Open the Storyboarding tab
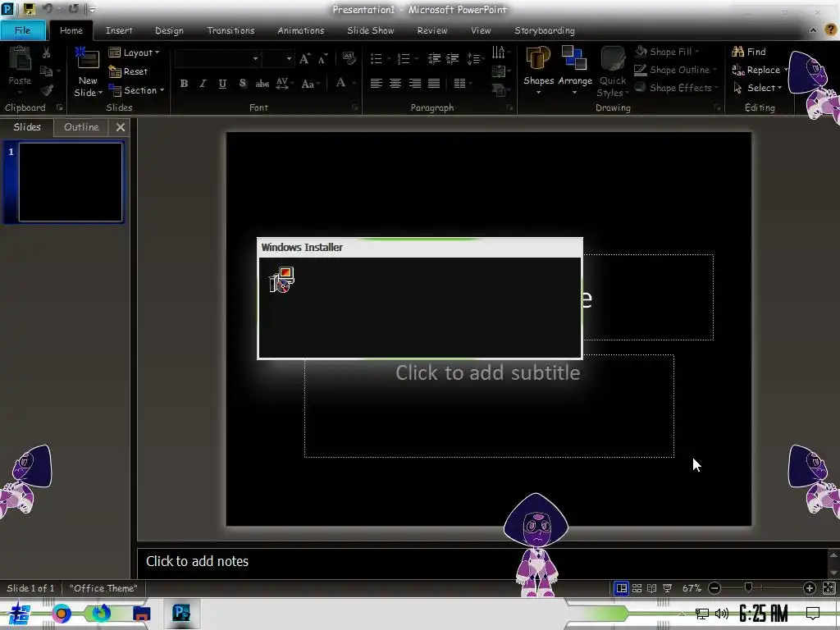This screenshot has height=630, width=840. (545, 30)
